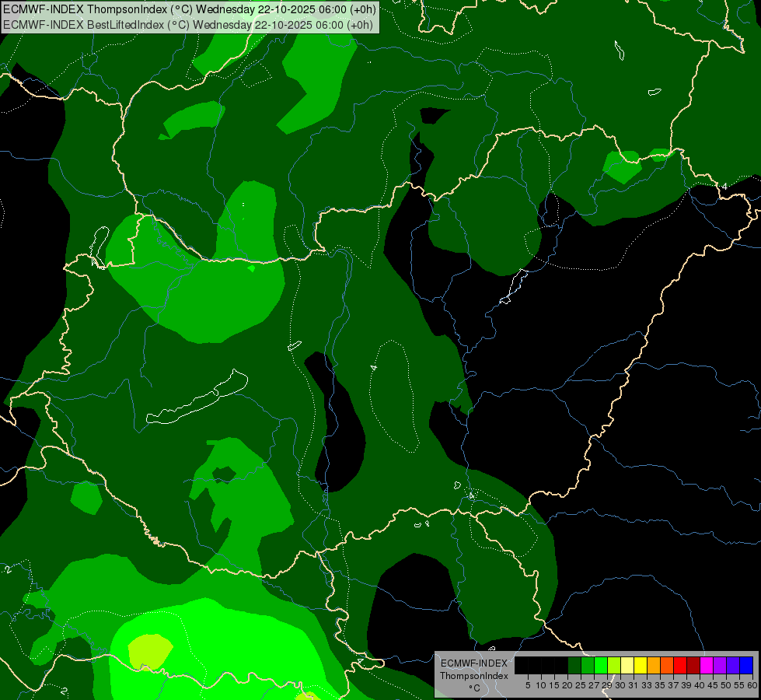The width and height of the screenshot is (761, 700).
Task: Select the bright green 27-29 legend swatch
Action: click(x=601, y=665)
